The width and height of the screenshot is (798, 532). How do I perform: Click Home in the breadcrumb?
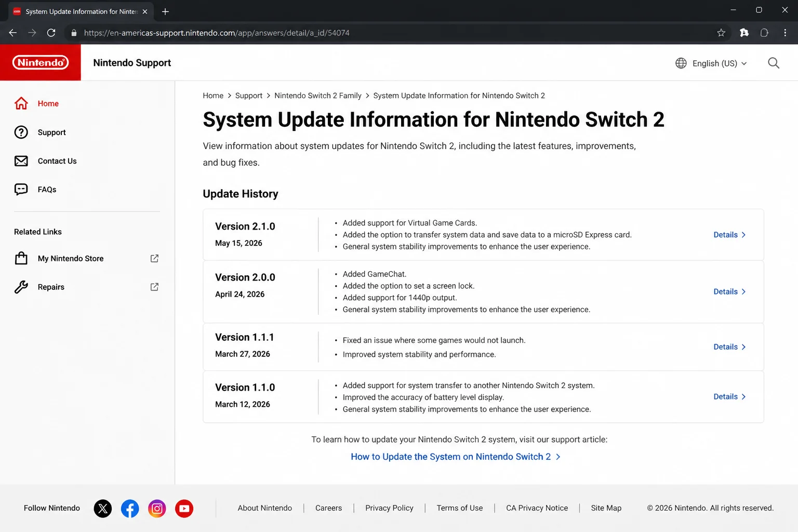click(x=213, y=96)
